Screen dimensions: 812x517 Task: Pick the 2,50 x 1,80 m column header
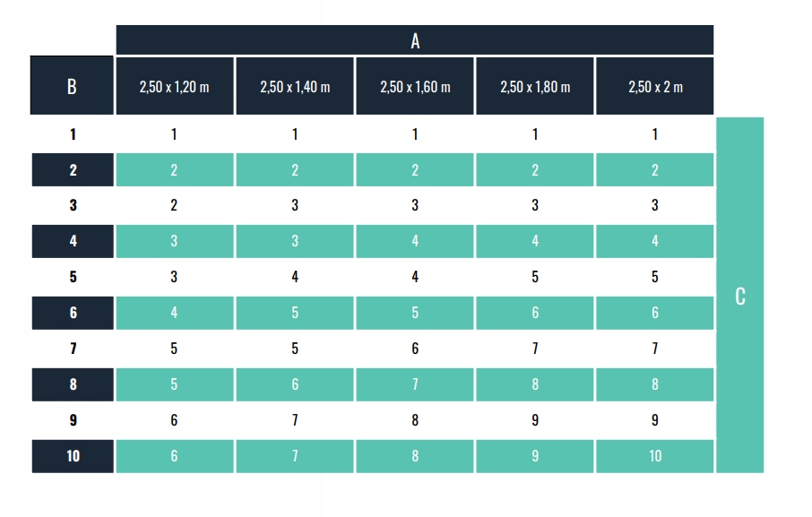[535, 87]
